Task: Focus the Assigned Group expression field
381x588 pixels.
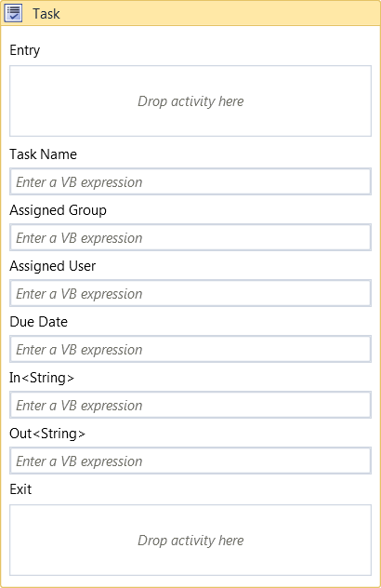Action: coord(190,237)
